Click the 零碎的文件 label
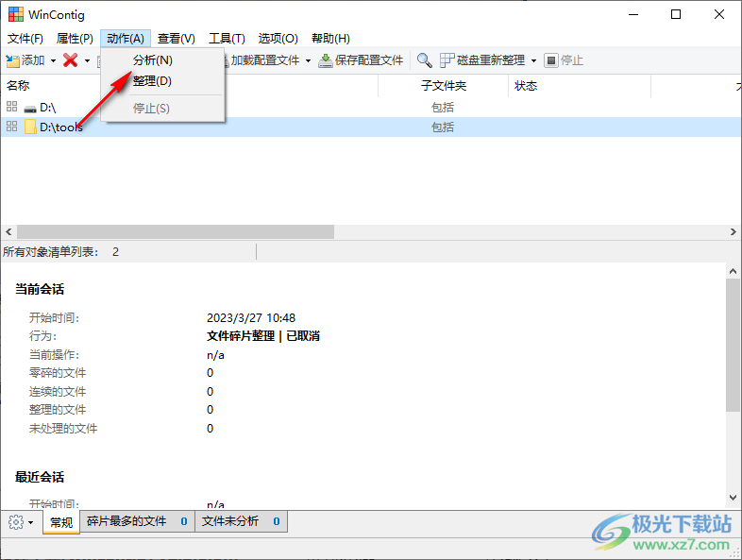 pyautogui.click(x=58, y=373)
